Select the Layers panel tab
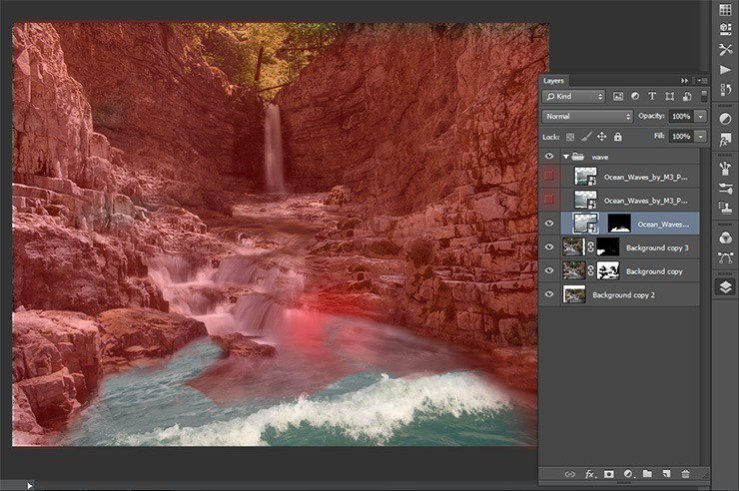Viewport: 739px width, 491px height. (x=554, y=80)
